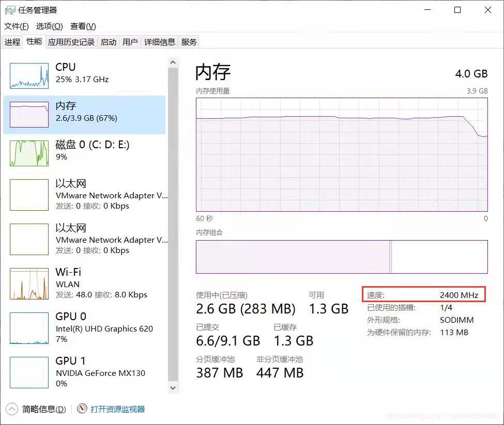The width and height of the screenshot is (504, 425).
Task: Click the resource monitor icon
Action: tap(82, 409)
